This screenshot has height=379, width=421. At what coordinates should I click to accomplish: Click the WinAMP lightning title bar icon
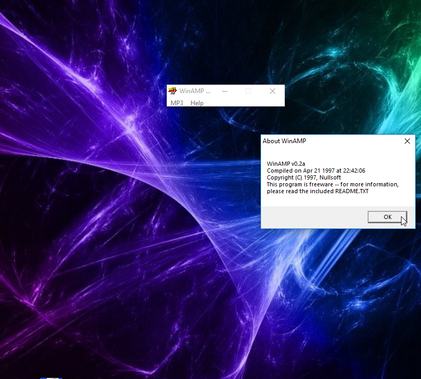point(172,91)
